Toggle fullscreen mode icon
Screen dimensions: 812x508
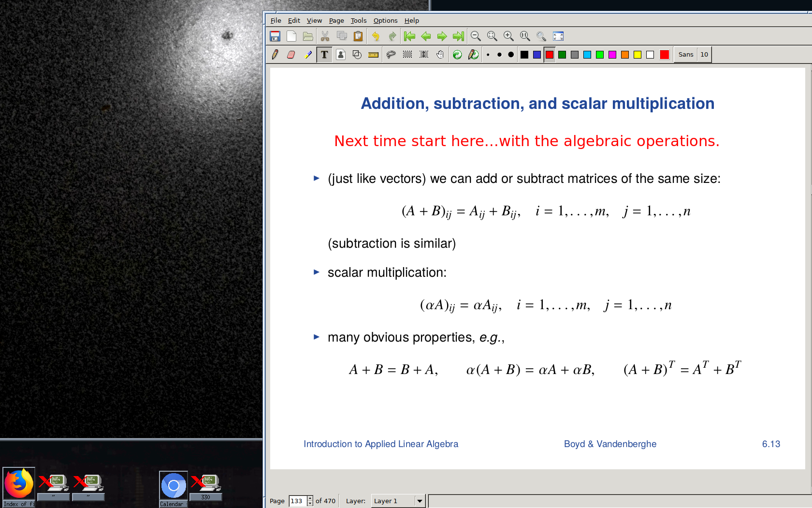(x=558, y=36)
